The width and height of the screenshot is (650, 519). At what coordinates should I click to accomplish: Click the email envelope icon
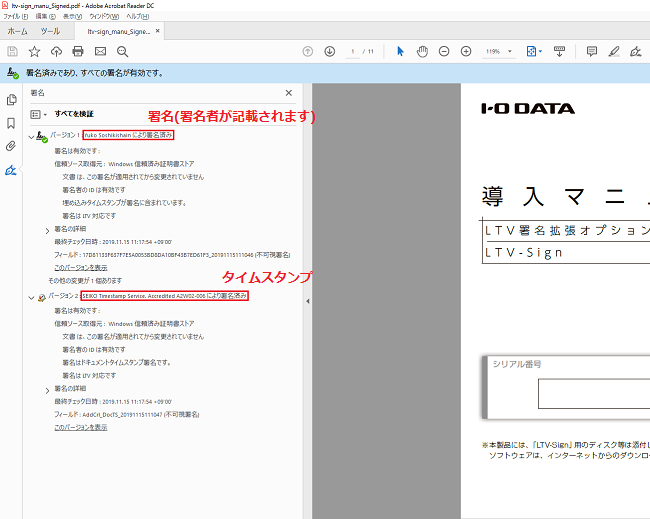click(100, 51)
